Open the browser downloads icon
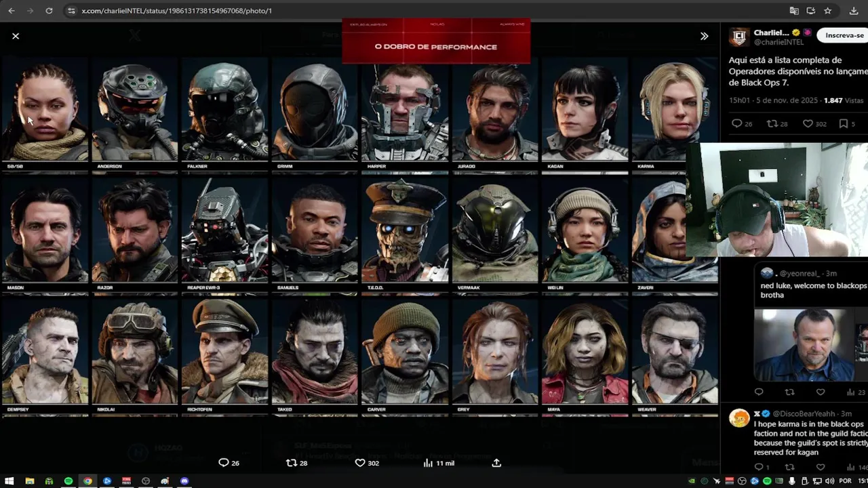The height and width of the screenshot is (488, 868). pos(854,11)
